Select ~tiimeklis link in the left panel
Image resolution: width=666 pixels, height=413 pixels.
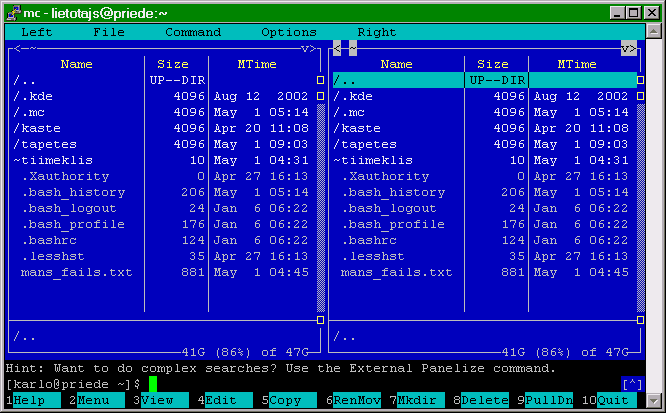(164, 160)
